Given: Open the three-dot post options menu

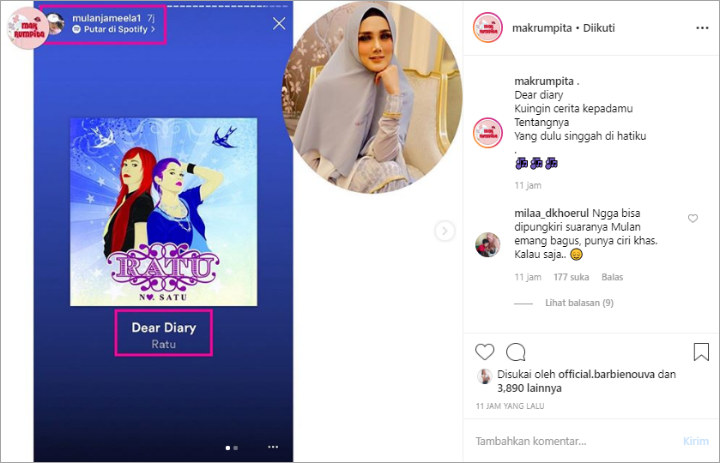Looking at the screenshot, I should (x=702, y=28).
